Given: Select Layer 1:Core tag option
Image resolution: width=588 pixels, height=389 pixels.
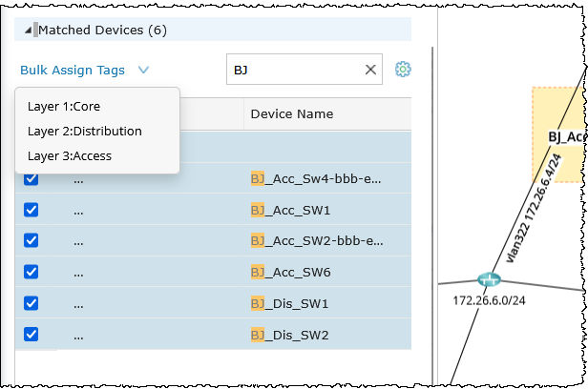Looking at the screenshot, I should (64, 106).
